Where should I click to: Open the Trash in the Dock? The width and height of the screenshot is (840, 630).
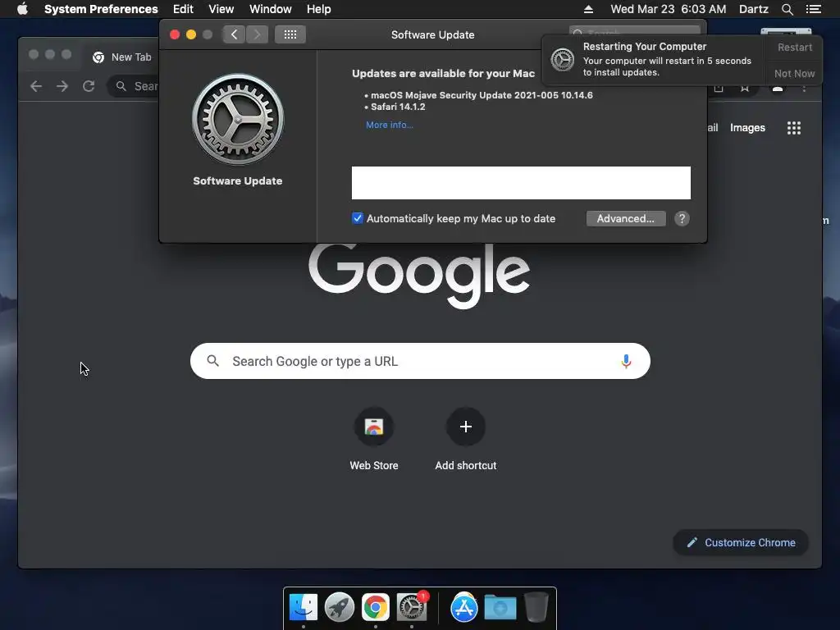[536, 608]
